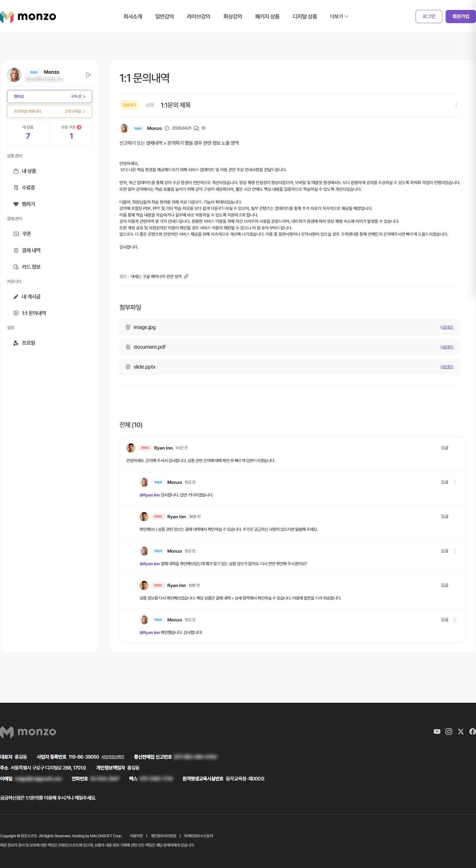Open the YouTube icon in footer

[x=437, y=731]
